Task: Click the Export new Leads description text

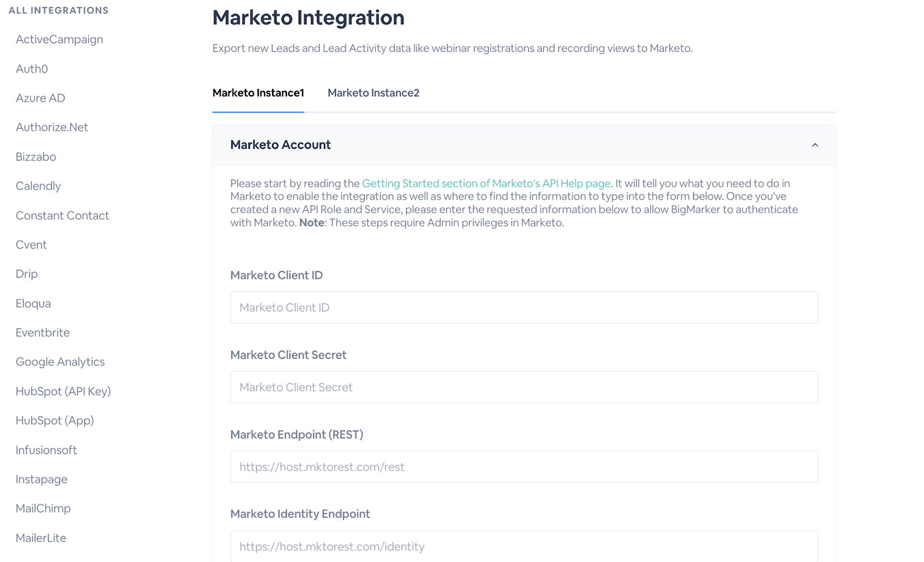Action: [x=452, y=48]
